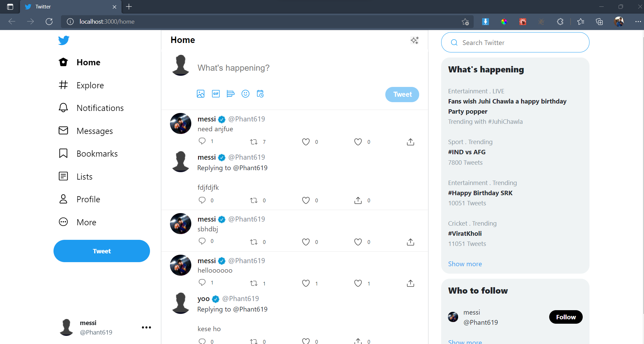Viewport: 644px width, 344px height.
Task: Retweet the 'hellooooo' tweet
Action: pyautogui.click(x=254, y=283)
